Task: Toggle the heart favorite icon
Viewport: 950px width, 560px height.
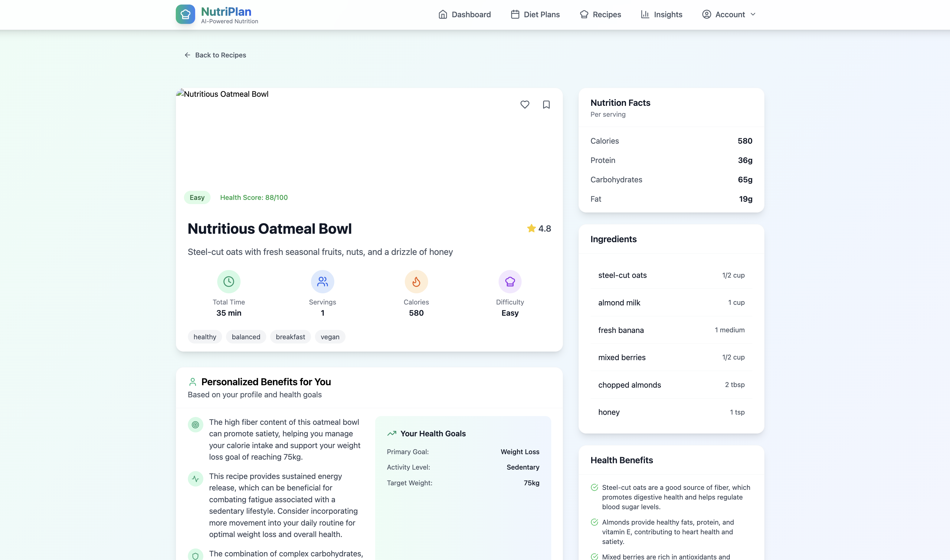Action: 524,105
